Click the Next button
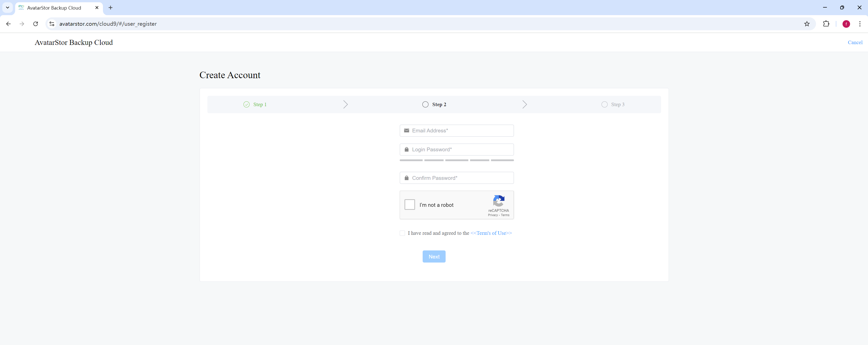The image size is (868, 345). click(x=434, y=257)
